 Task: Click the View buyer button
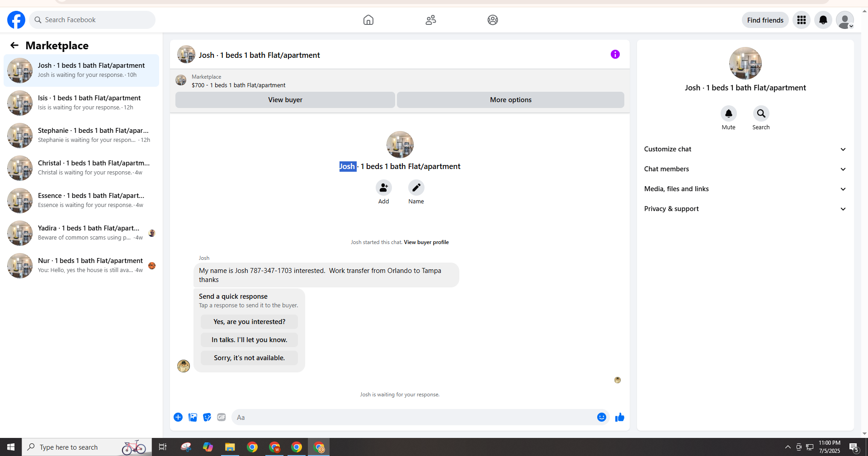tap(285, 100)
